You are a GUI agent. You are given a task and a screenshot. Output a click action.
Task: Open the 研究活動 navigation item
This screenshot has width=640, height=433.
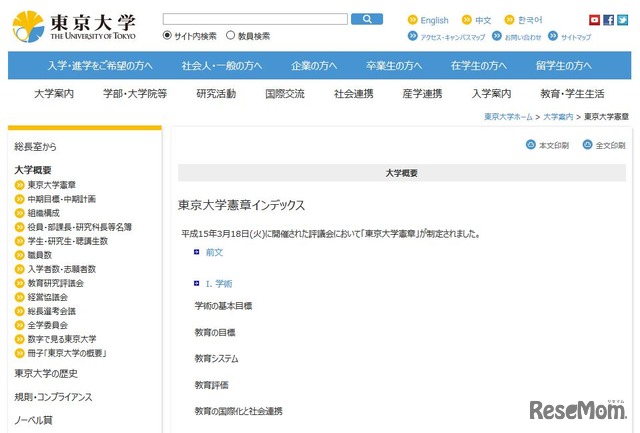pos(216,94)
